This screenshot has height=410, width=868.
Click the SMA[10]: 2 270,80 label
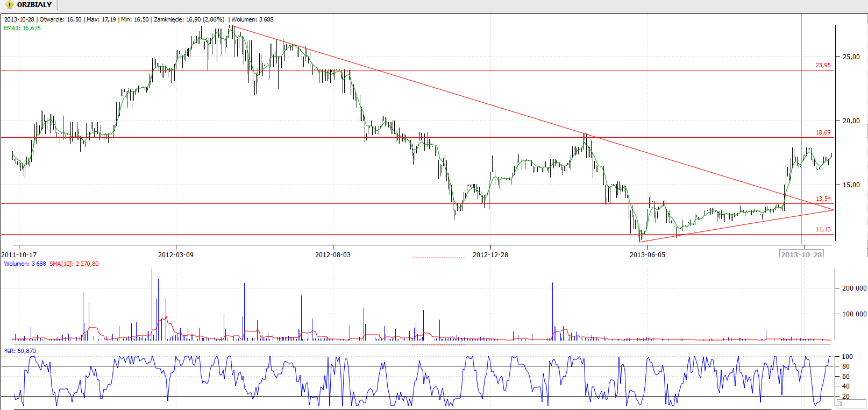(x=74, y=264)
